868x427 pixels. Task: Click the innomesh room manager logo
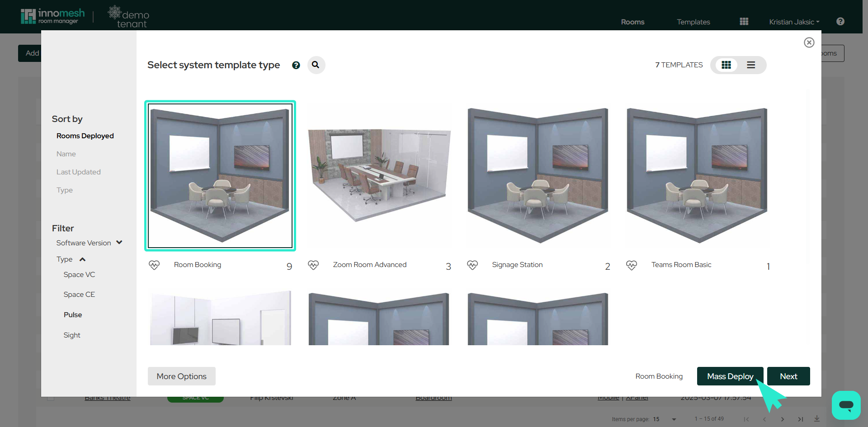52,16
